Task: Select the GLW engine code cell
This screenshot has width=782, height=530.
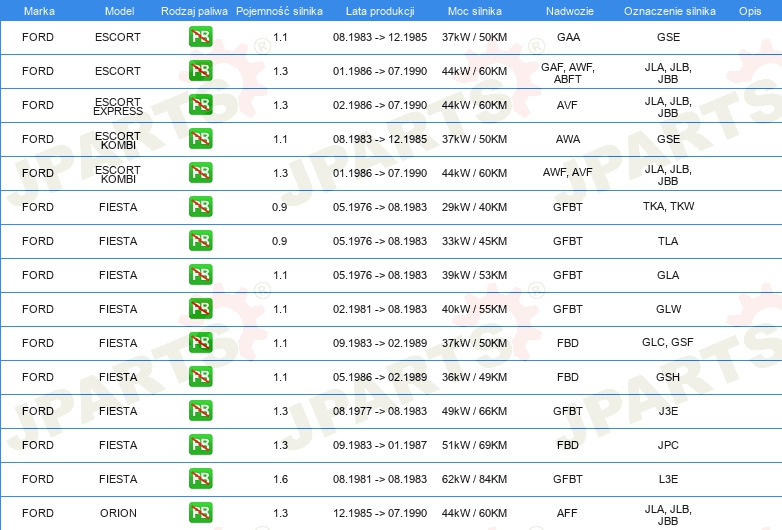Action: [668, 309]
